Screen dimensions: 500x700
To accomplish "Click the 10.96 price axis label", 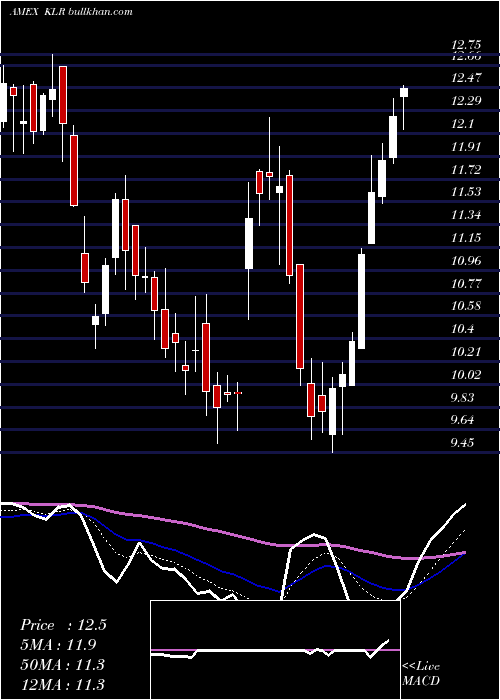I will [466, 261].
